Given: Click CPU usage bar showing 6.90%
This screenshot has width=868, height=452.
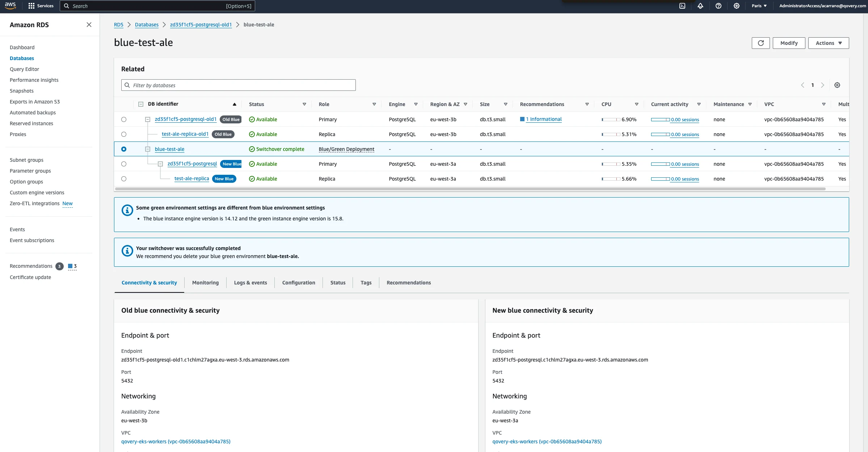Looking at the screenshot, I should tap(611, 119).
